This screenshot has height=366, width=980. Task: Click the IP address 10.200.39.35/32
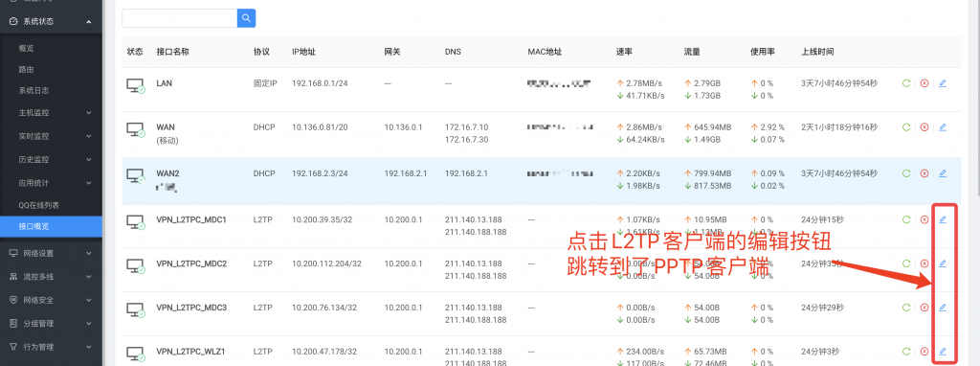[322, 219]
